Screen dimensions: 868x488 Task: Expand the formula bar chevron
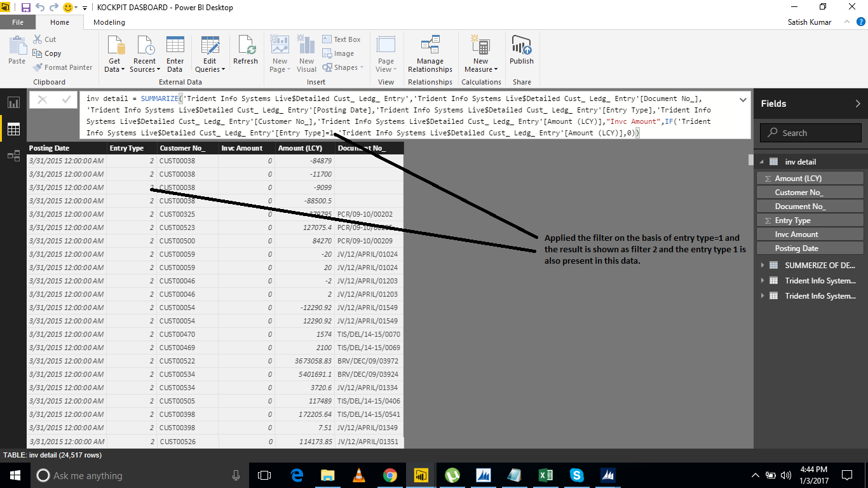click(x=742, y=100)
